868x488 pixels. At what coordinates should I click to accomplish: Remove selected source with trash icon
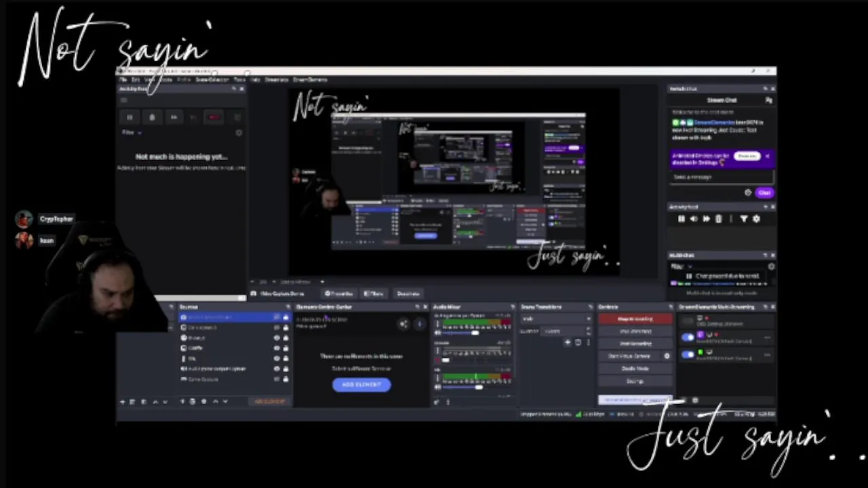pos(193,401)
